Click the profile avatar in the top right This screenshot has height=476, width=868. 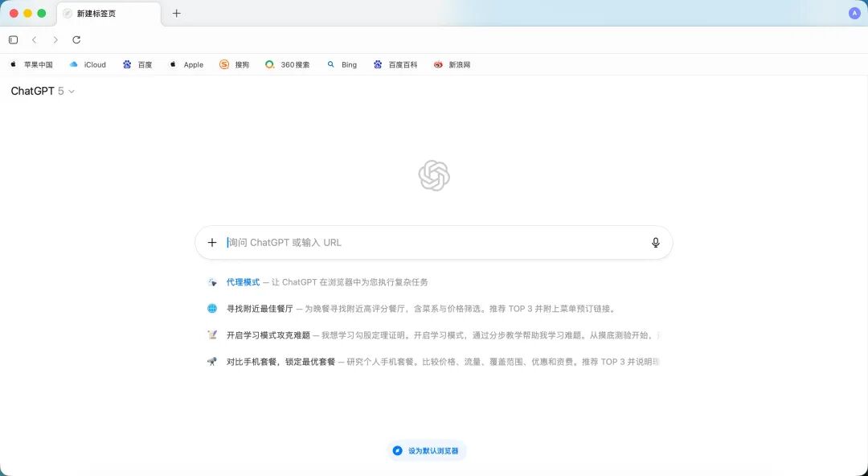(854, 13)
